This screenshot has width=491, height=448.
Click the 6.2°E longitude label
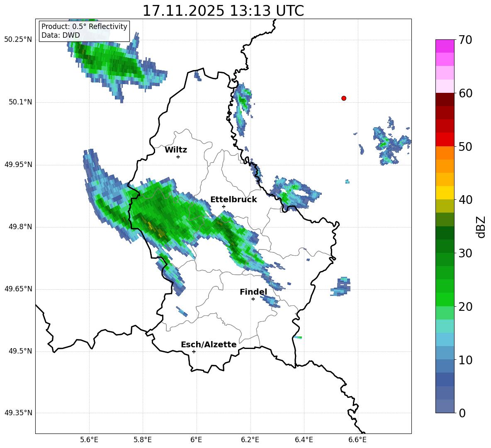[x=250, y=440]
